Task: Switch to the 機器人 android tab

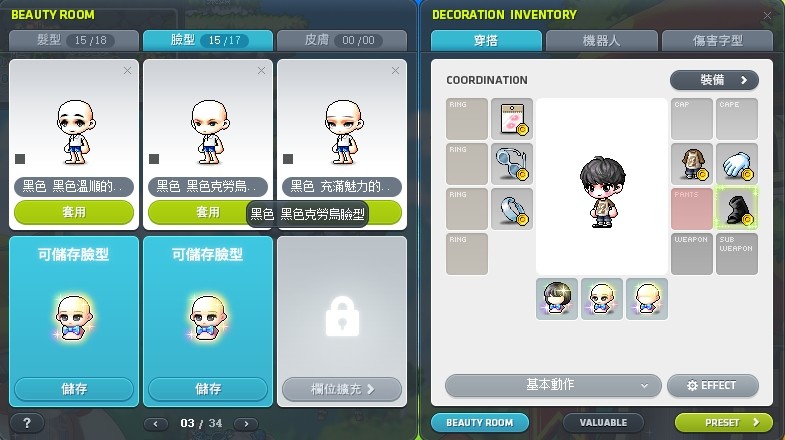Action: [602, 41]
